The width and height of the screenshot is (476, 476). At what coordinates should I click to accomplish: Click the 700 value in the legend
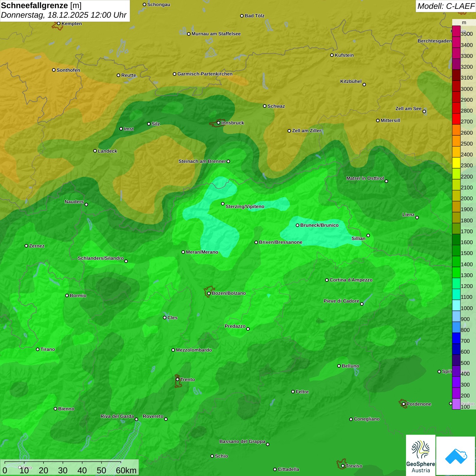[465, 341]
